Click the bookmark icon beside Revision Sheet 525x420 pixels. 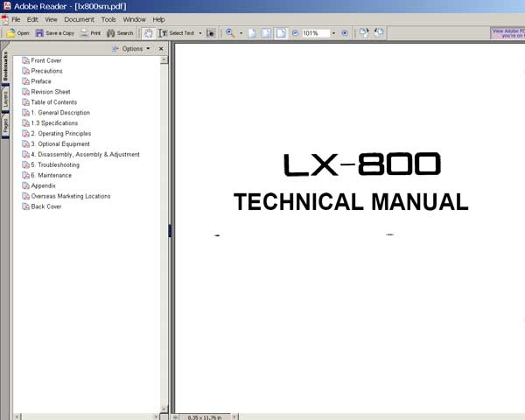coord(25,92)
